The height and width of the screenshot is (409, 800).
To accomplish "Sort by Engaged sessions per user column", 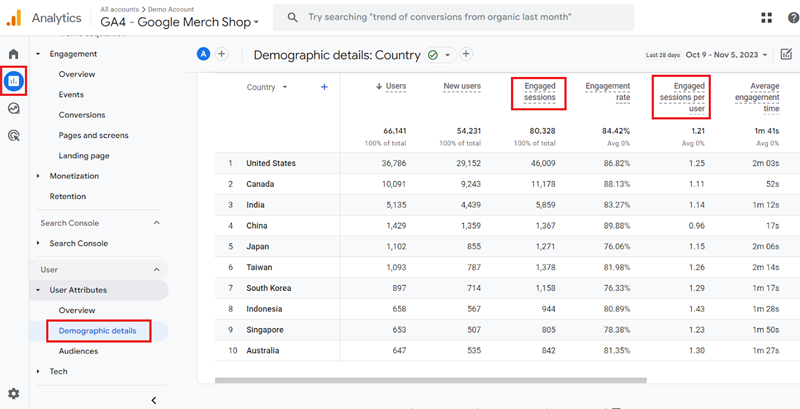I will (682, 97).
